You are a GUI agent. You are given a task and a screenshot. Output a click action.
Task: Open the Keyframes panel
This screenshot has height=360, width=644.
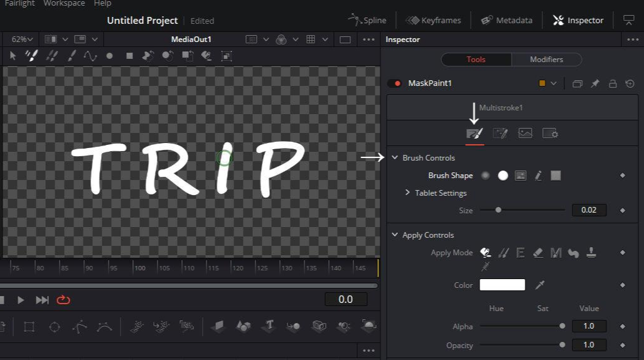click(433, 20)
